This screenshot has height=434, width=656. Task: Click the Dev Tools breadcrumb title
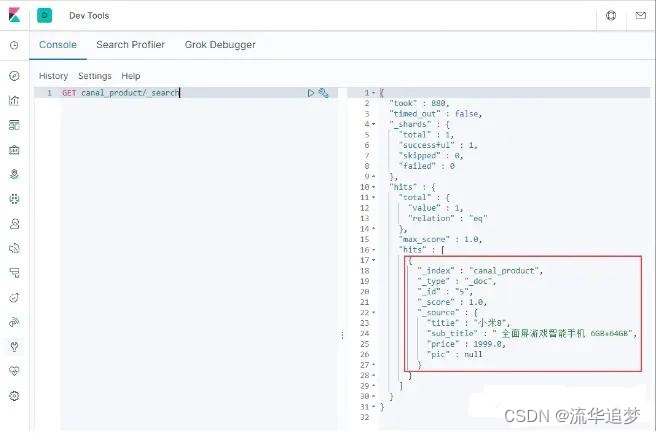coord(89,15)
